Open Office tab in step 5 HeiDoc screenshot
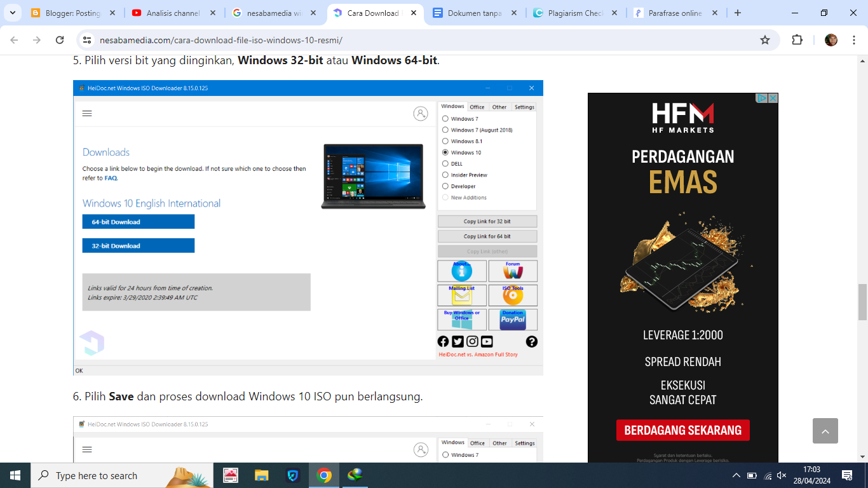 pos(477,107)
